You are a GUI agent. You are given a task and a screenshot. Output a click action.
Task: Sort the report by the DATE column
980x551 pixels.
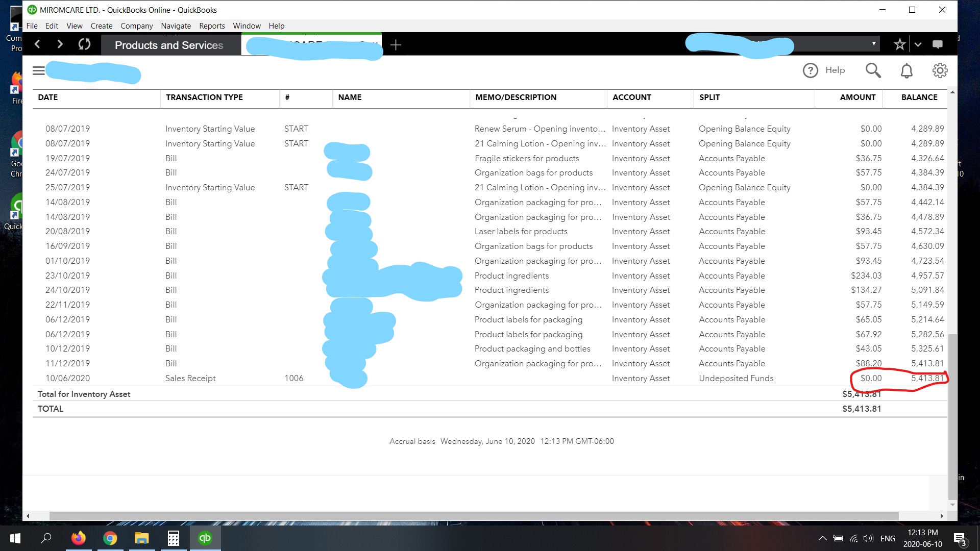point(48,97)
